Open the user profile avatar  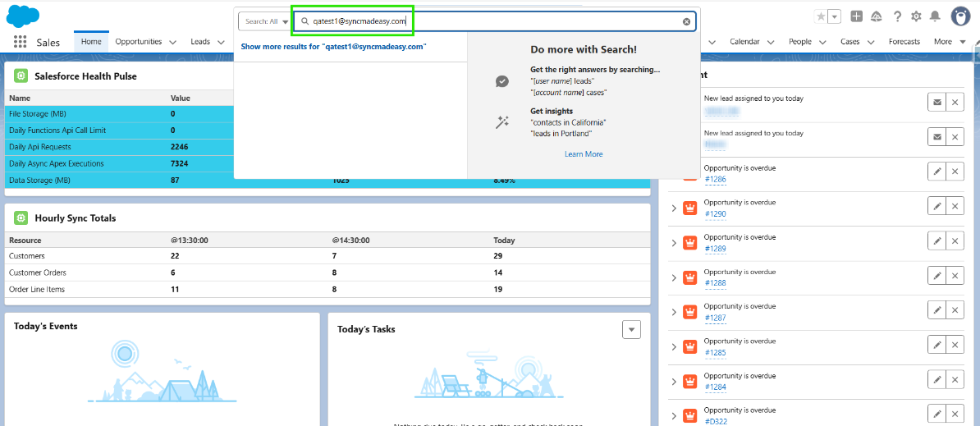pyautogui.click(x=960, y=17)
